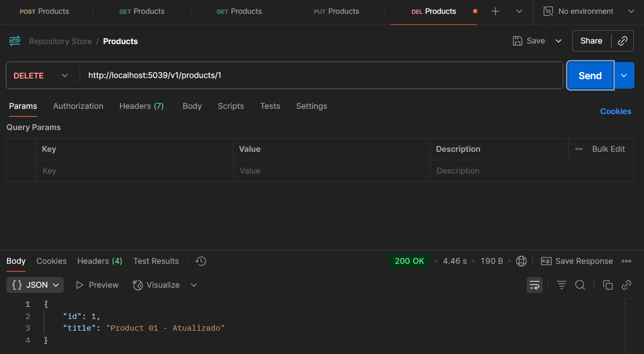Open the Cookies link
This screenshot has height=354, width=644.
tap(615, 111)
